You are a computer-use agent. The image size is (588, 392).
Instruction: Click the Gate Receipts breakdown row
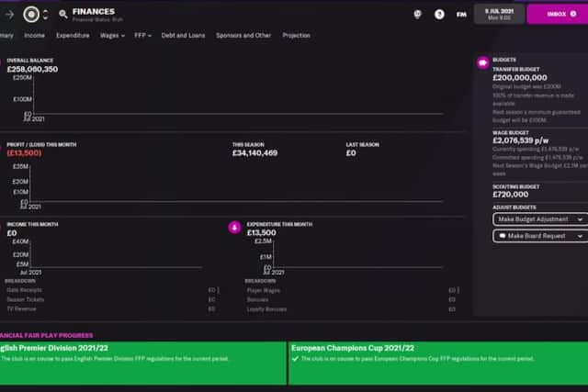tap(111, 290)
